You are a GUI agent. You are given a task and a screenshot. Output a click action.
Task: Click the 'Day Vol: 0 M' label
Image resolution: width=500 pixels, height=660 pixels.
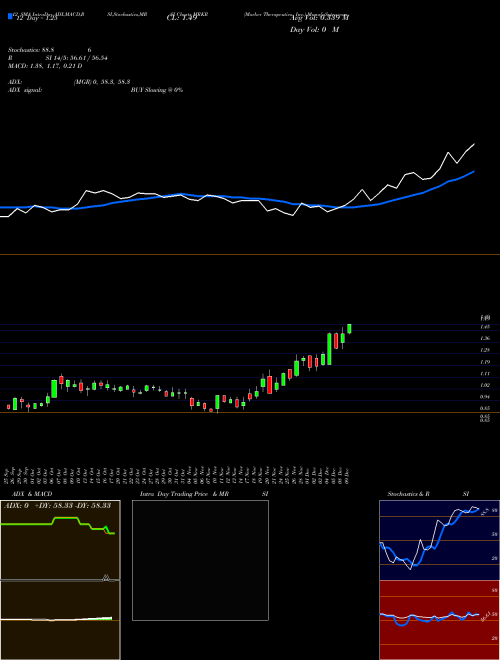coord(314,30)
